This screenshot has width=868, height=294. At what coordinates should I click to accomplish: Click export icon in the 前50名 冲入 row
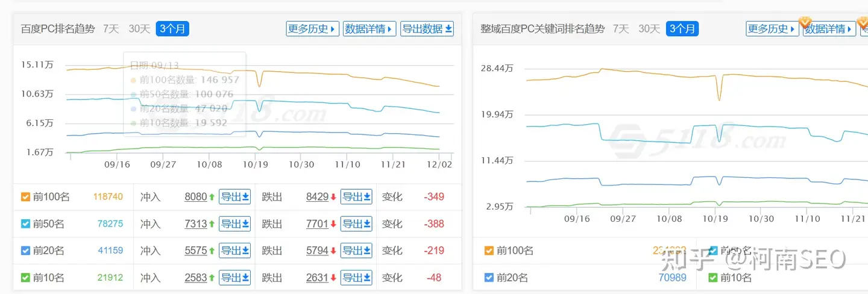click(x=234, y=224)
